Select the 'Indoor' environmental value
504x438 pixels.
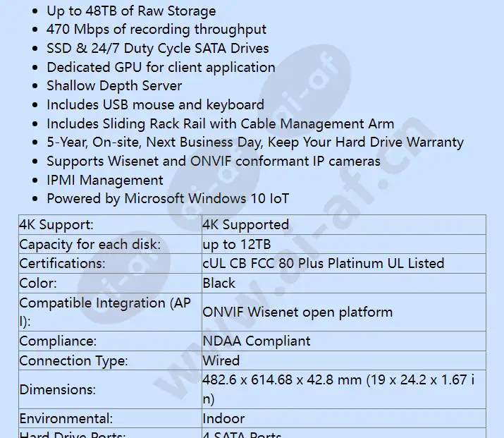point(223,418)
